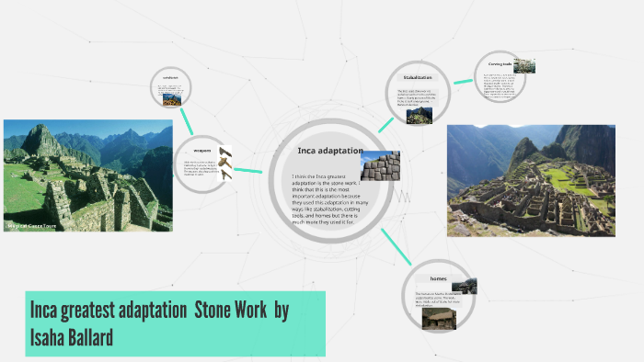
Task: Click the mountain thumbnail above weapons
Action: pos(172,99)
